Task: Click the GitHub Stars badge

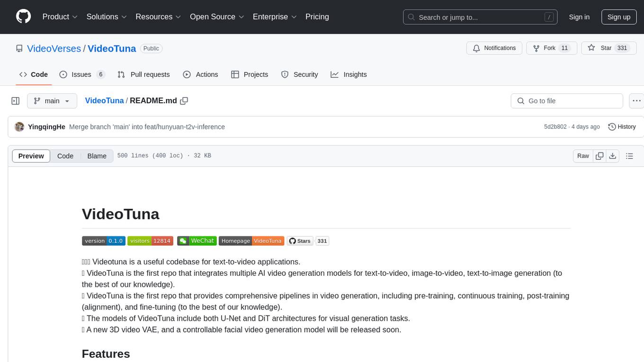Action: tap(300, 241)
